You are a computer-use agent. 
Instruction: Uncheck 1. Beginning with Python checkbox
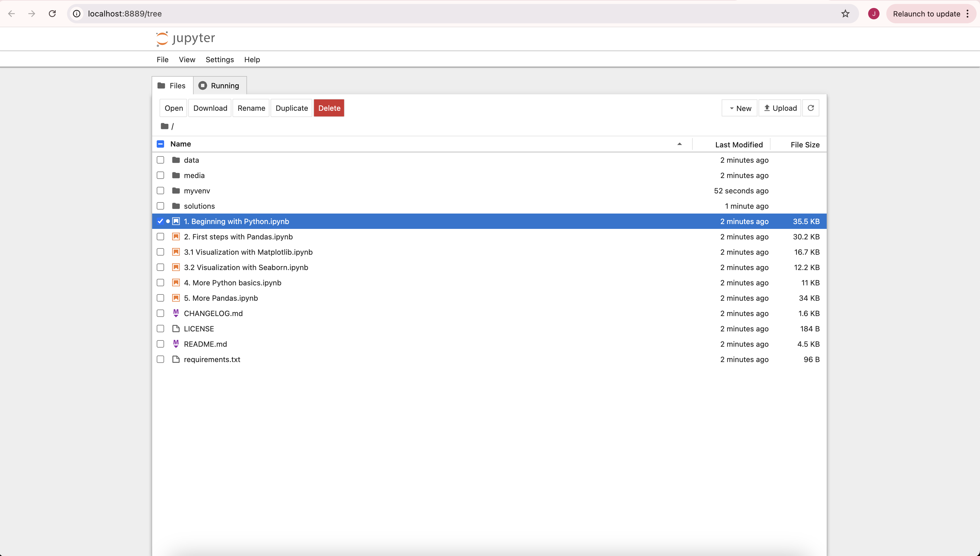160,221
